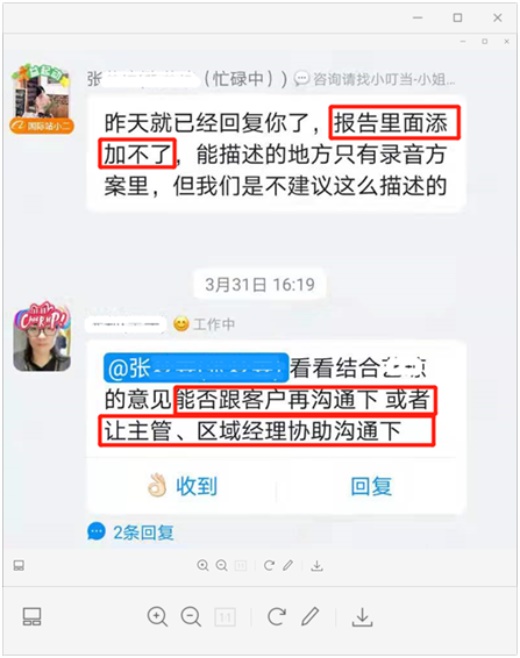Click the 回复 reply button
The image size is (520, 658).
point(371,486)
